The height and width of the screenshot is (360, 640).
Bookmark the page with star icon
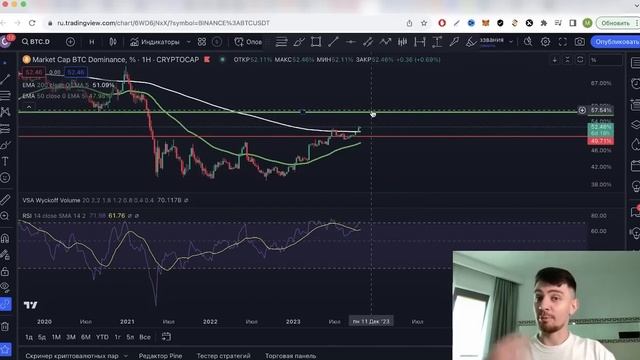(x=424, y=23)
